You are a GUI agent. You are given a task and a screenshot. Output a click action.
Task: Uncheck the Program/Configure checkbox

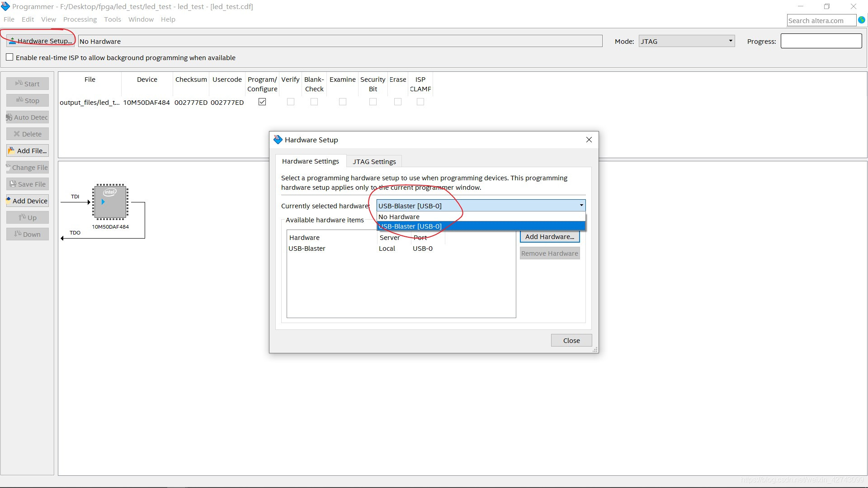pos(262,102)
